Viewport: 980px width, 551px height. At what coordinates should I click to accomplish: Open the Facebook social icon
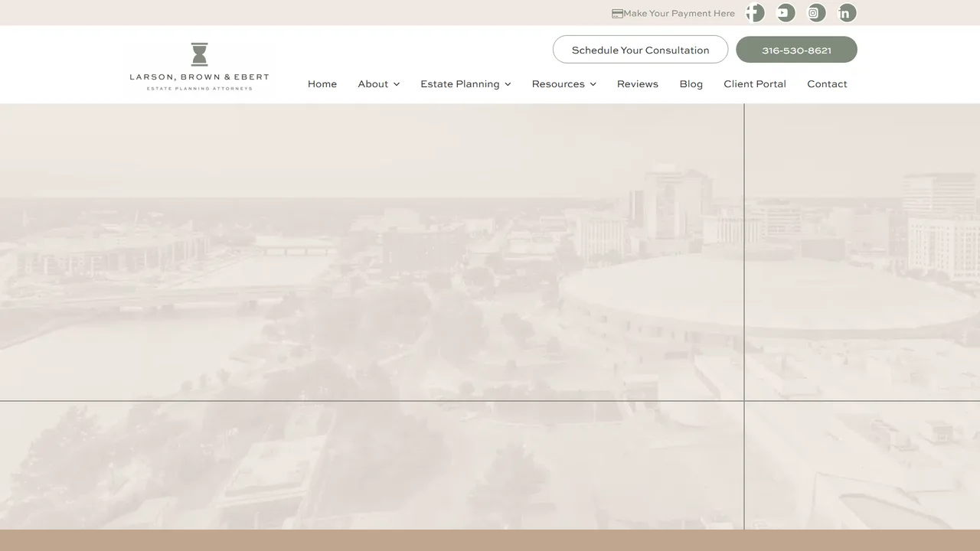pyautogui.click(x=756, y=13)
